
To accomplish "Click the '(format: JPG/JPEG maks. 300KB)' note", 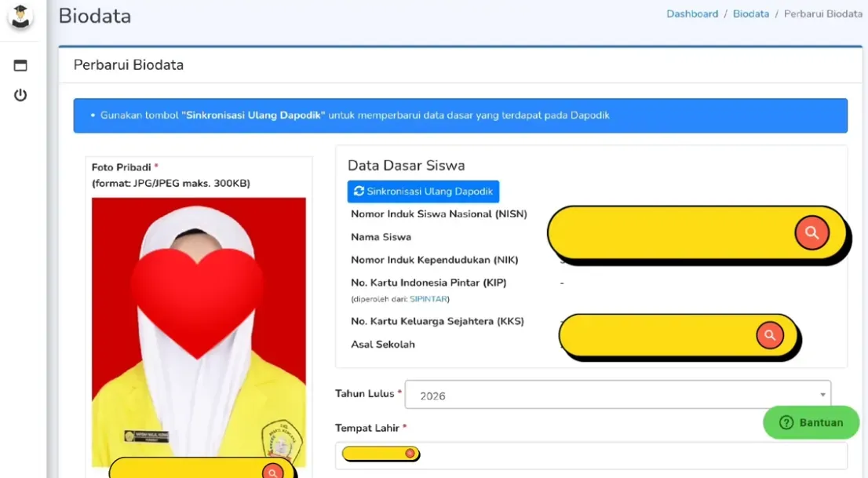I will (x=171, y=184).
